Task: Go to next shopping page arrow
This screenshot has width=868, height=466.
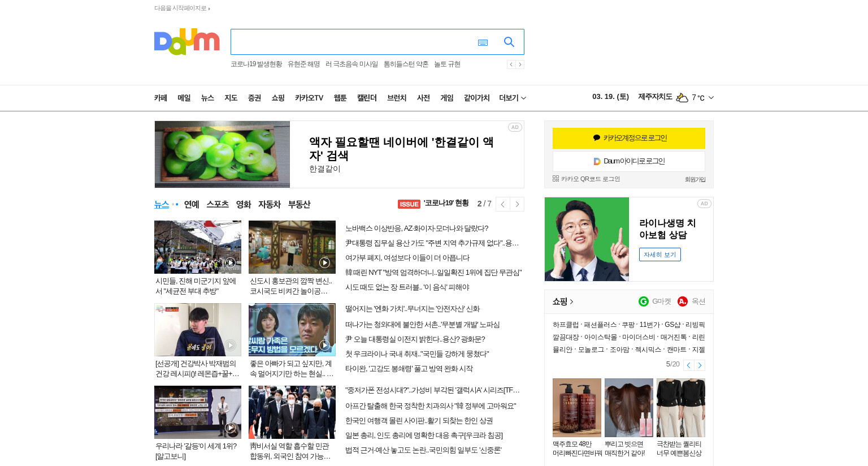Action: pyautogui.click(x=700, y=365)
